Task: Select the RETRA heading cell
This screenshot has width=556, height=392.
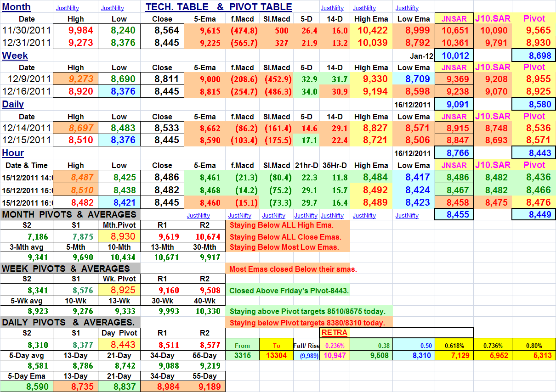Action: 335,332
